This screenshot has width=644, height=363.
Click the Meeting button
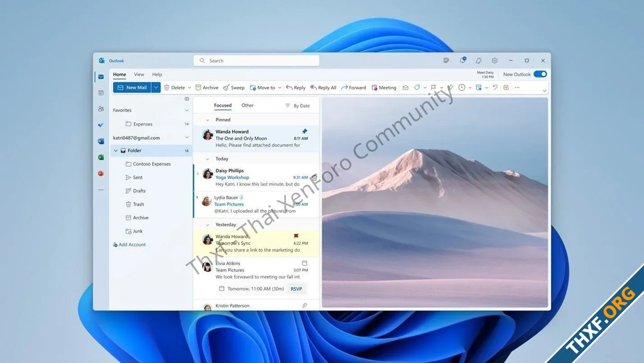click(x=384, y=88)
